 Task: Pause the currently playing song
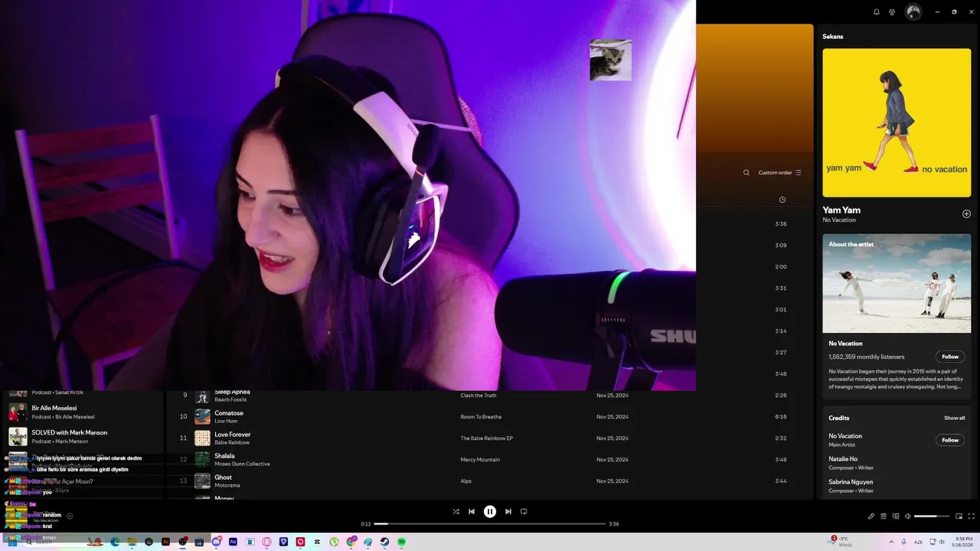[x=490, y=511]
